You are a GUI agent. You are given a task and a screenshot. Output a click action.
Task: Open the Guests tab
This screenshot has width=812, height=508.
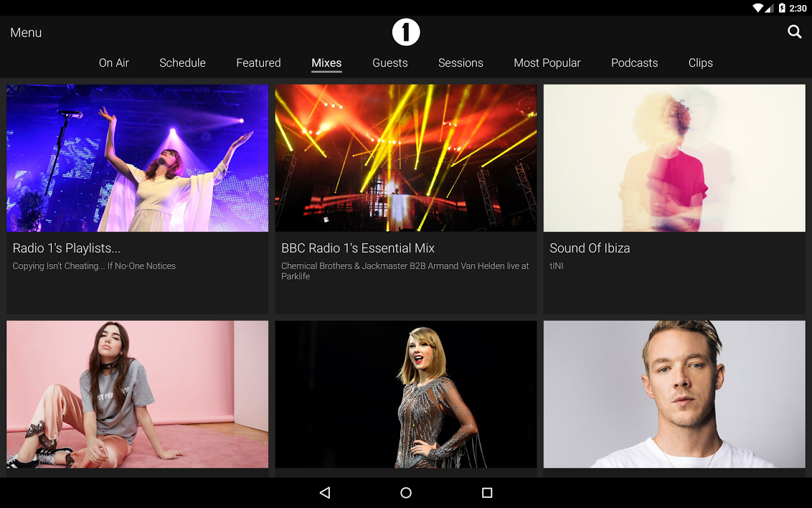390,63
